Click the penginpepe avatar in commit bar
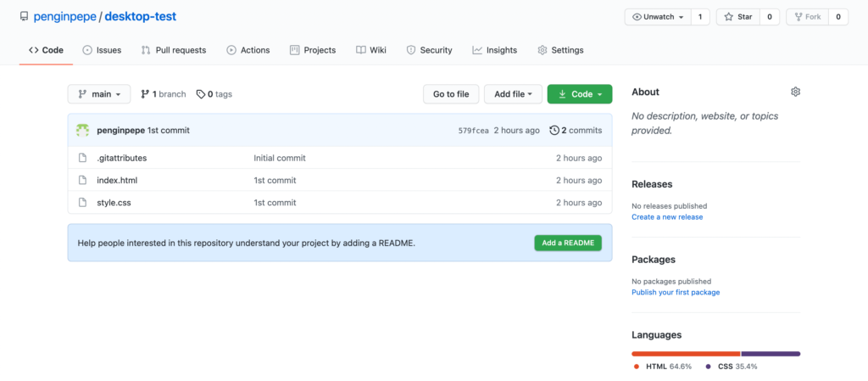 click(x=82, y=130)
